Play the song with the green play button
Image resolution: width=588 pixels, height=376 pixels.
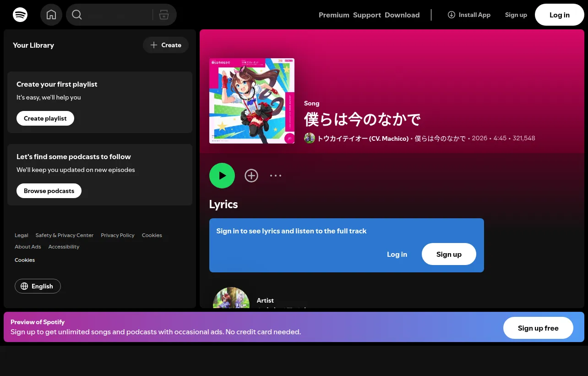pyautogui.click(x=222, y=176)
